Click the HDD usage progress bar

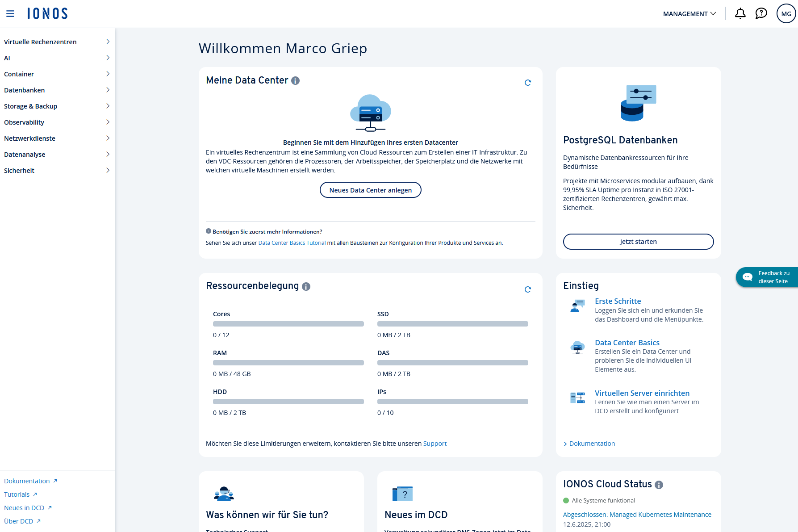[288, 402]
